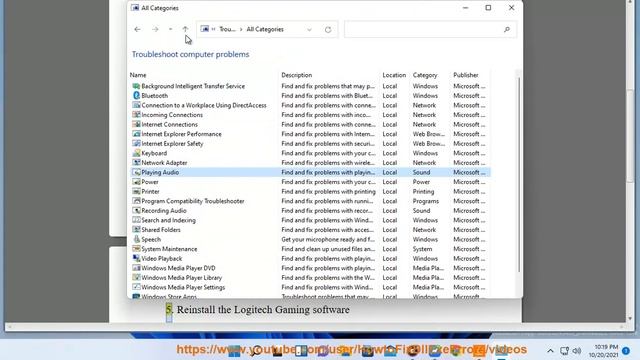Viewport: 640px width, 360px height.
Task: Click the Programs category cell
Action: 426,201
